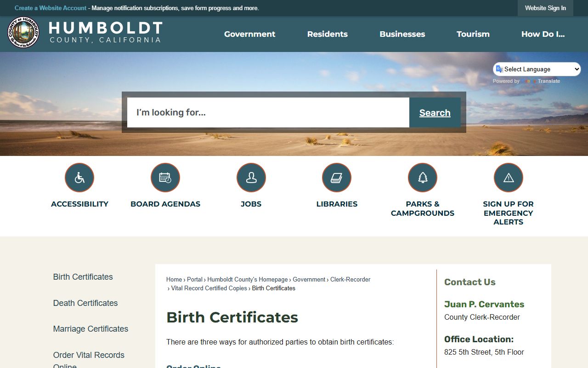Click the Juan P. Cervantes contact link
588x368 pixels.
click(x=484, y=305)
